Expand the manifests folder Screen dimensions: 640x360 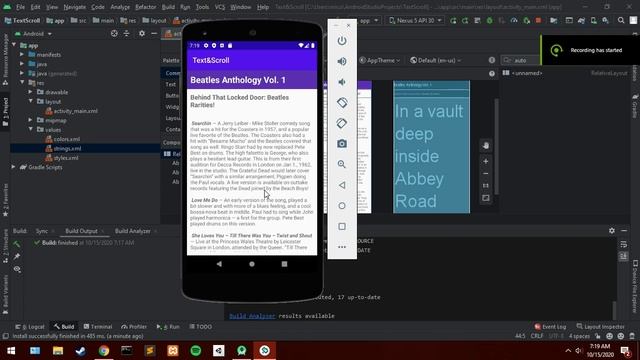tap(22, 55)
